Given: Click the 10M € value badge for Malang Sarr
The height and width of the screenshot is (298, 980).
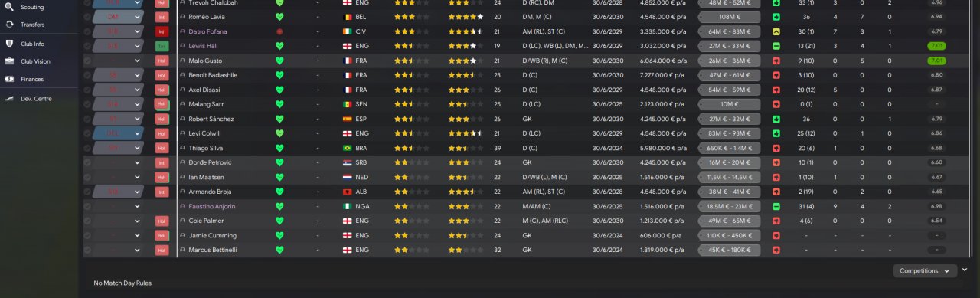Looking at the screenshot, I should click(730, 104).
